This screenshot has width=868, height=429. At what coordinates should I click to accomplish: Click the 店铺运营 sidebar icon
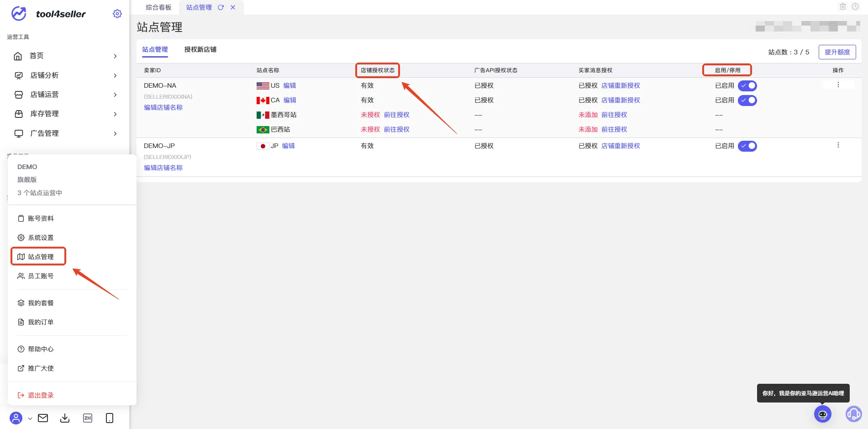(19, 95)
